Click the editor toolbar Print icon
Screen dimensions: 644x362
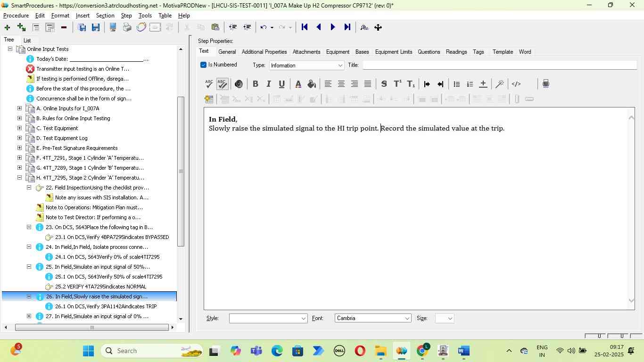point(545,84)
